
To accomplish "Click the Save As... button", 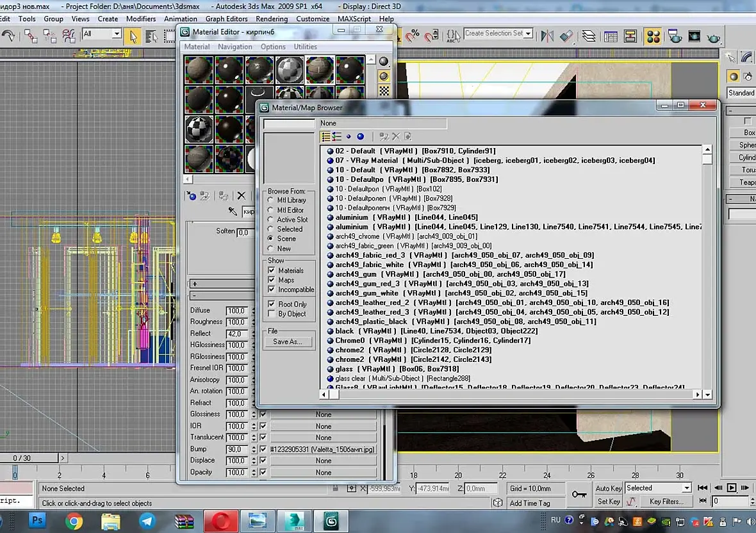I will 288,341.
